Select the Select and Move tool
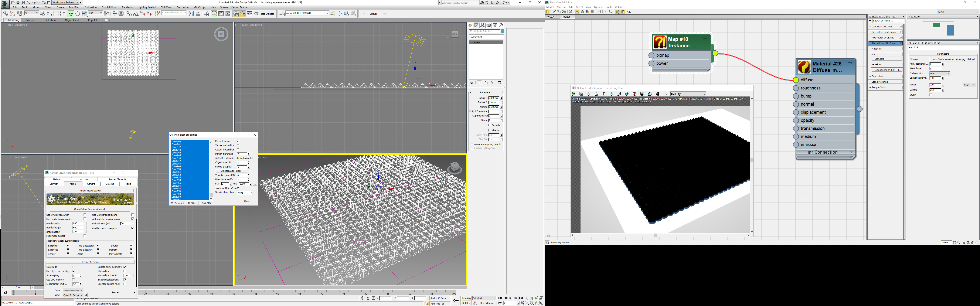 click(71, 14)
